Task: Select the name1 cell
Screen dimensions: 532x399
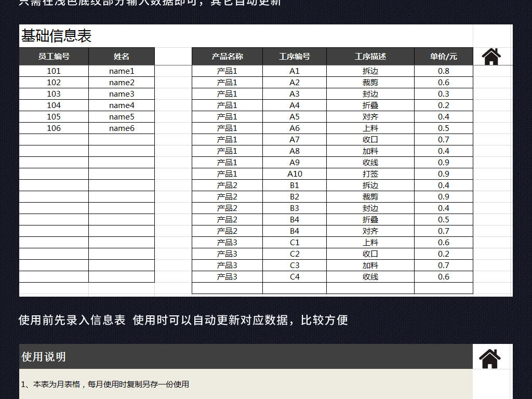Action: [x=122, y=71]
